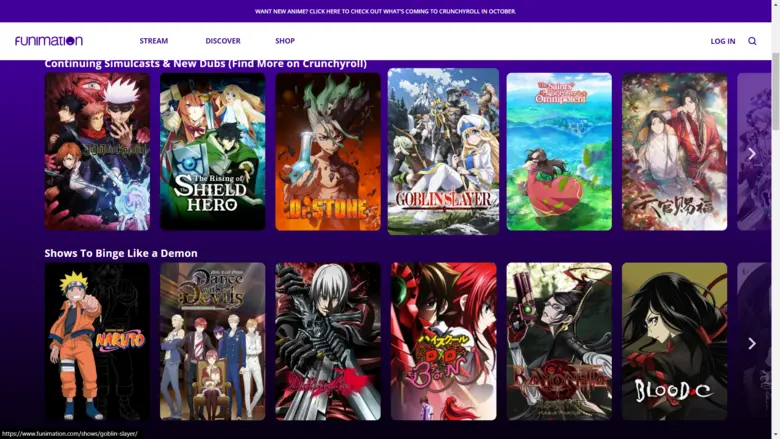780x439 pixels.
Task: Click the Continuing Simulcasts & New Dubs heading
Action: [x=205, y=64]
